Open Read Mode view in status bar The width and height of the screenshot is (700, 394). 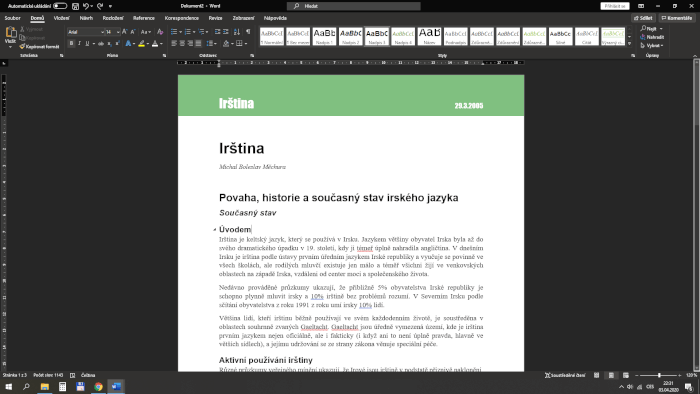pos(596,375)
